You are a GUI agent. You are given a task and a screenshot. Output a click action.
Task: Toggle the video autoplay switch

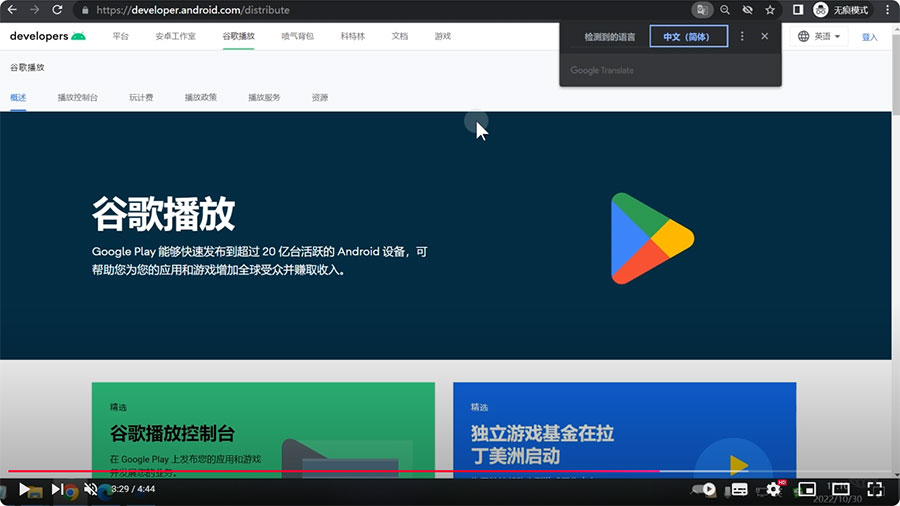point(704,489)
